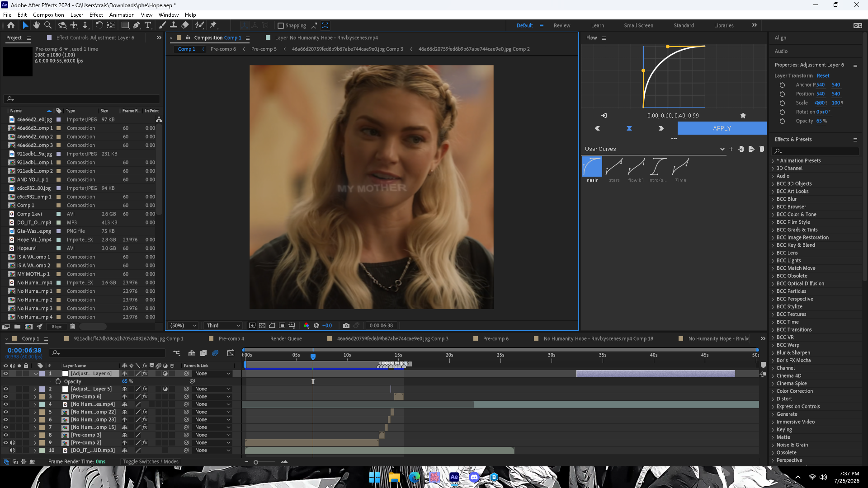Screen dimensions: 868x488
Task: Open the Libraries workspace
Action: coord(724,26)
